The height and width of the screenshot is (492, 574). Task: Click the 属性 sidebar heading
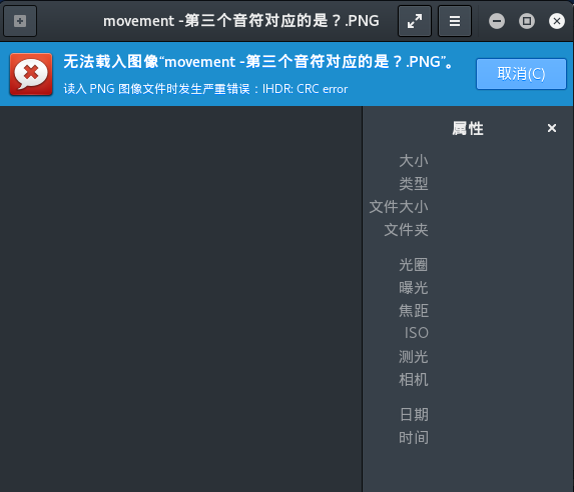point(468,128)
